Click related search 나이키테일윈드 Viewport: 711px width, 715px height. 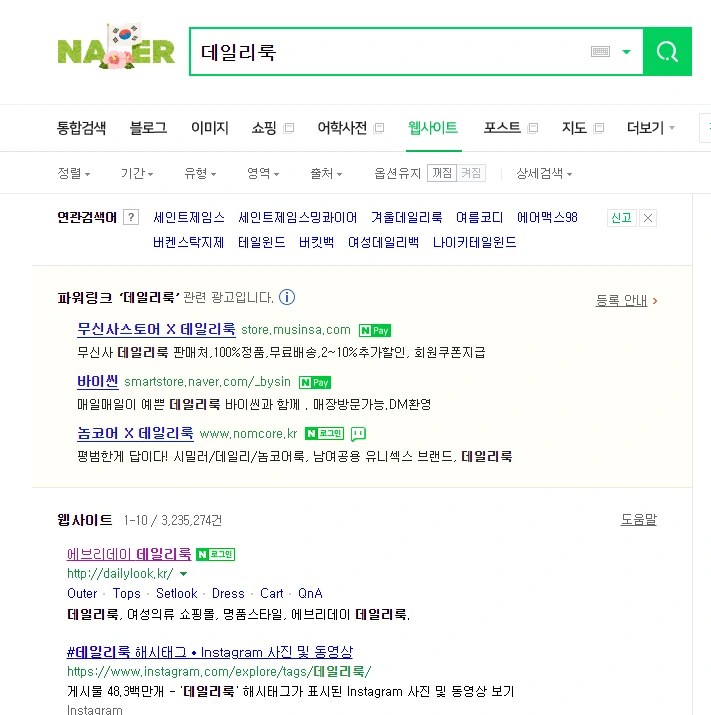pos(475,242)
